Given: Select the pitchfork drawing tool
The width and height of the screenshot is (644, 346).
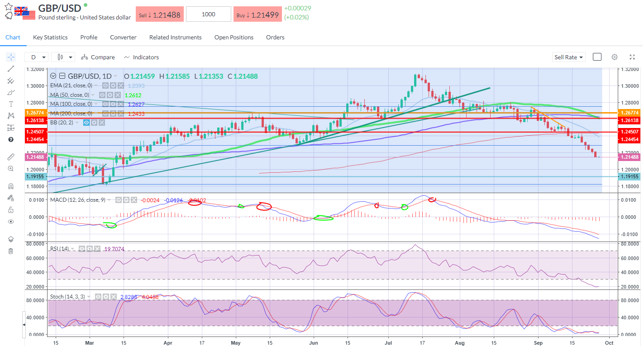Looking at the screenshot, I should pos(11,81).
